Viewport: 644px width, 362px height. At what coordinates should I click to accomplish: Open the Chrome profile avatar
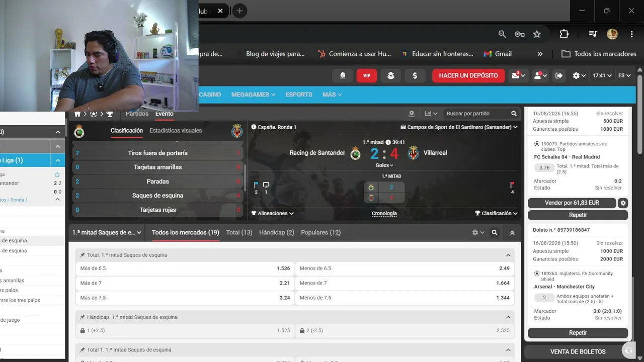[612, 34]
